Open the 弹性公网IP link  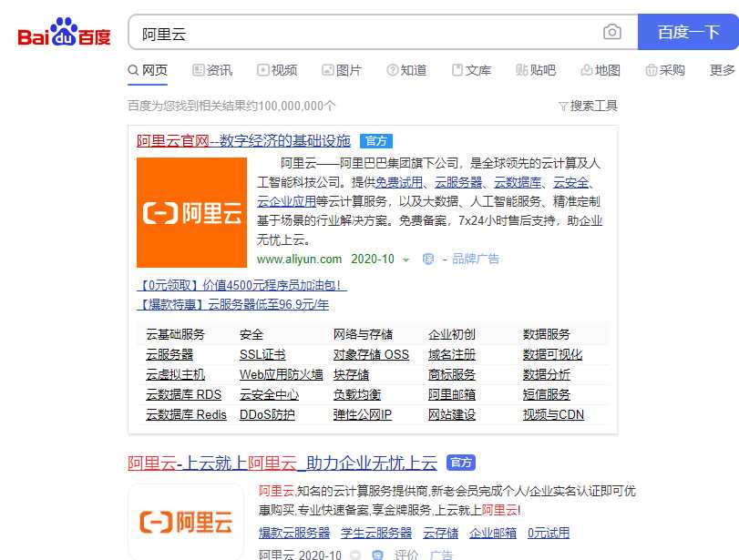tap(363, 415)
